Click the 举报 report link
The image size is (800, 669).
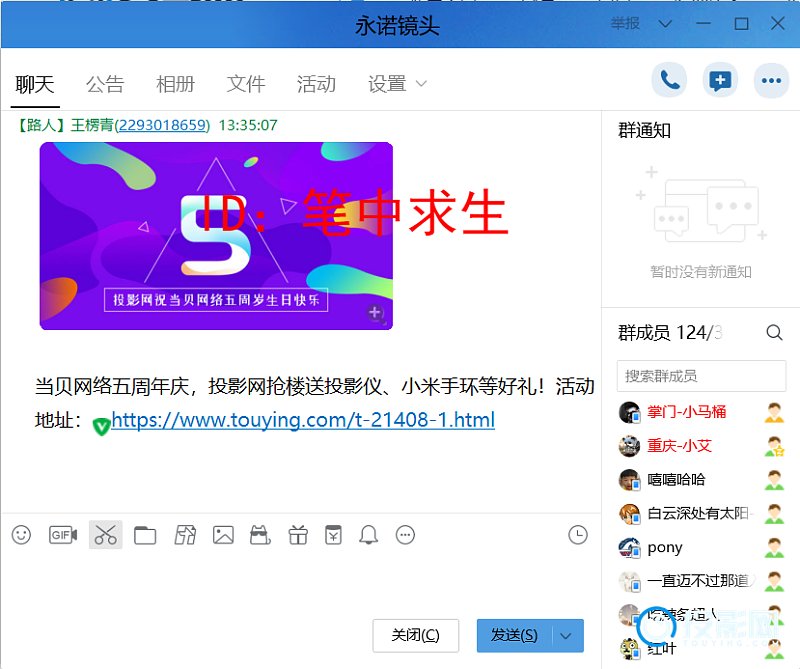[625, 23]
